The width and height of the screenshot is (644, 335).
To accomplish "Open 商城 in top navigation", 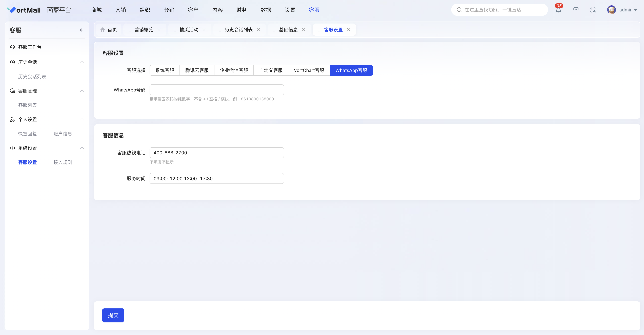I will click(x=96, y=10).
